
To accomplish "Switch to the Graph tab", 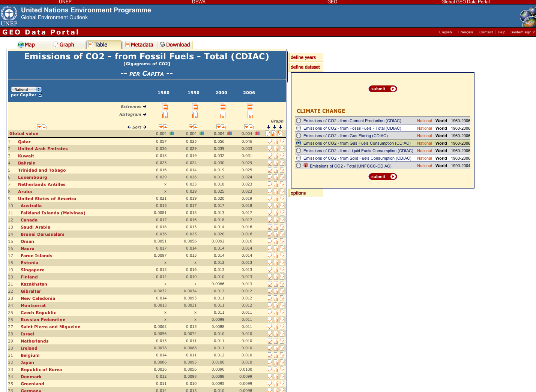I will click(x=64, y=45).
